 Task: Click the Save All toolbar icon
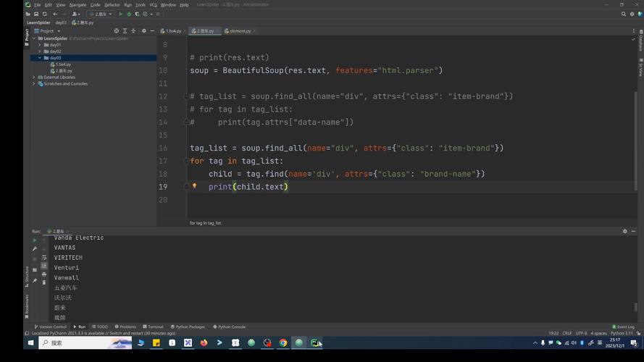pos(36,14)
